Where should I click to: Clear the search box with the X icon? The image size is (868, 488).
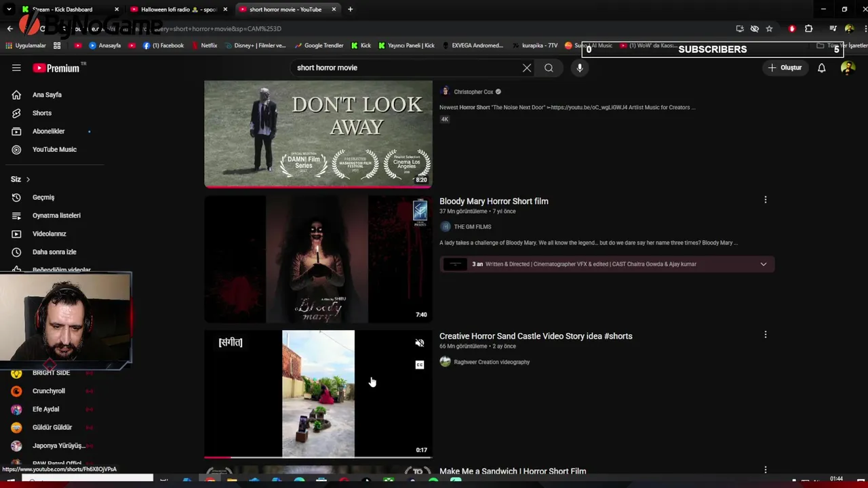[x=527, y=68]
